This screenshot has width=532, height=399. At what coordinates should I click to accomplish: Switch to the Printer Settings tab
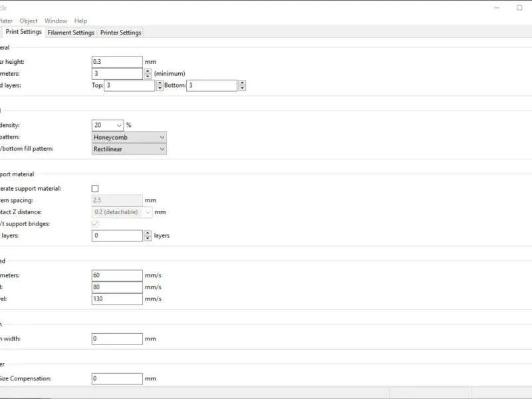pyautogui.click(x=121, y=33)
